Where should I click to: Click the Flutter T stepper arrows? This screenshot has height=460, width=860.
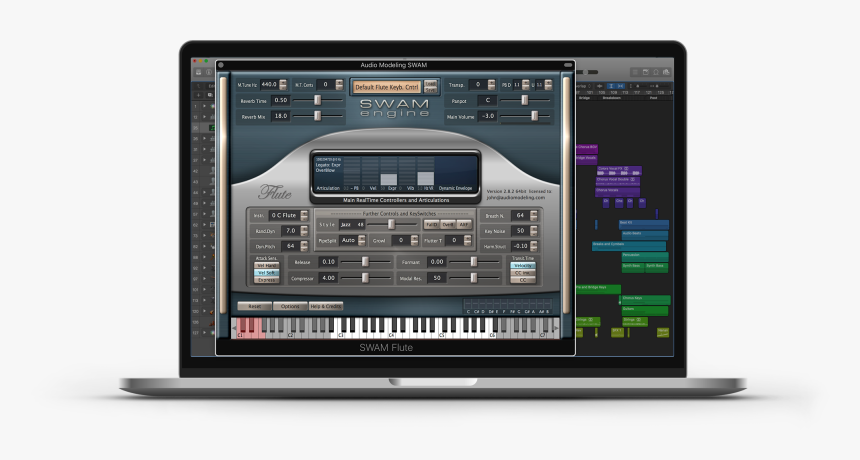point(467,240)
